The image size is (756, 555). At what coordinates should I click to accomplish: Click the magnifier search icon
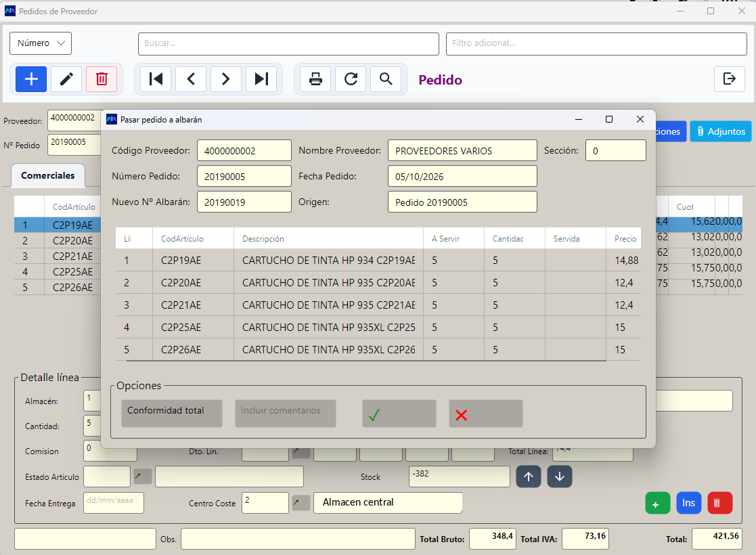[386, 79]
